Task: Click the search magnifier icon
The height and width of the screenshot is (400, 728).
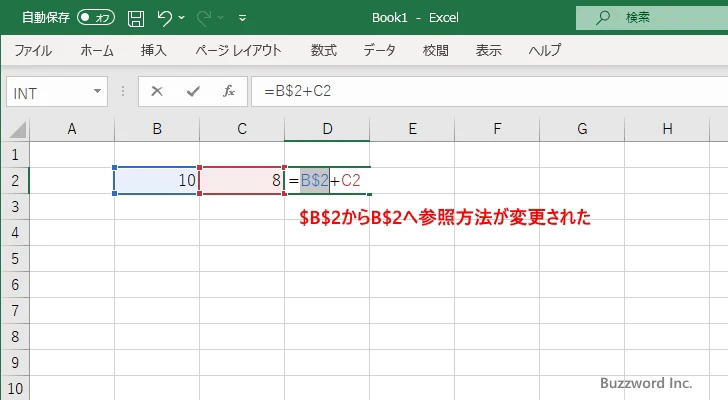Action: pos(603,18)
